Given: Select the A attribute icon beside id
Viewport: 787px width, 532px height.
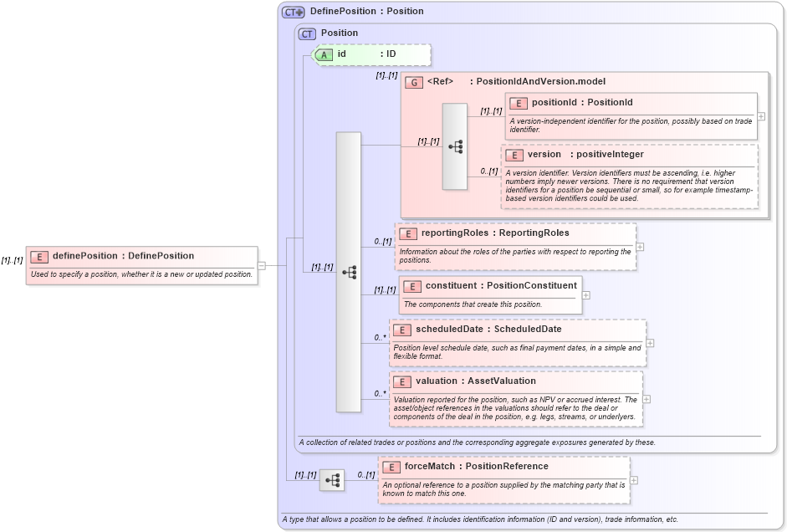Looking at the screenshot, I should pos(323,54).
